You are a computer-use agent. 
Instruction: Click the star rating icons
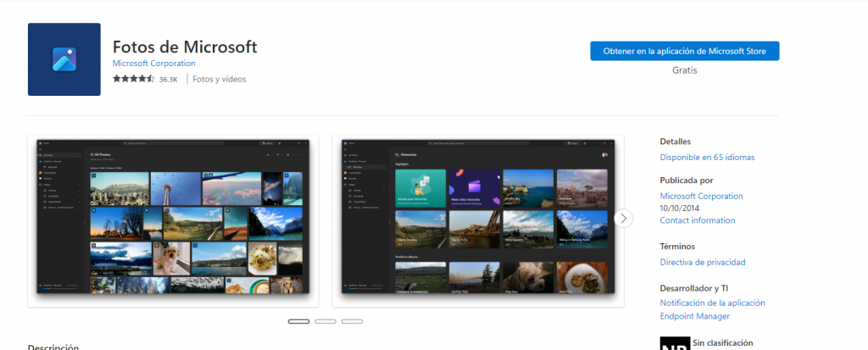coord(133,79)
